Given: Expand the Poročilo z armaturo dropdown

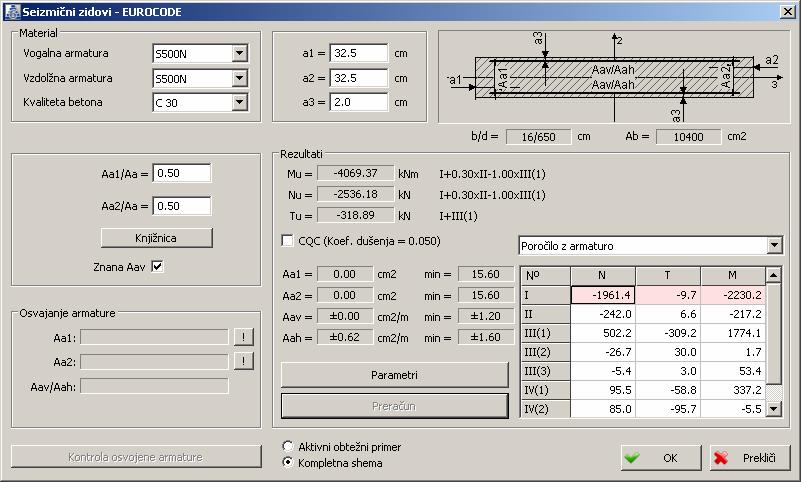Looking at the screenshot, I should pyautogui.click(x=774, y=246).
